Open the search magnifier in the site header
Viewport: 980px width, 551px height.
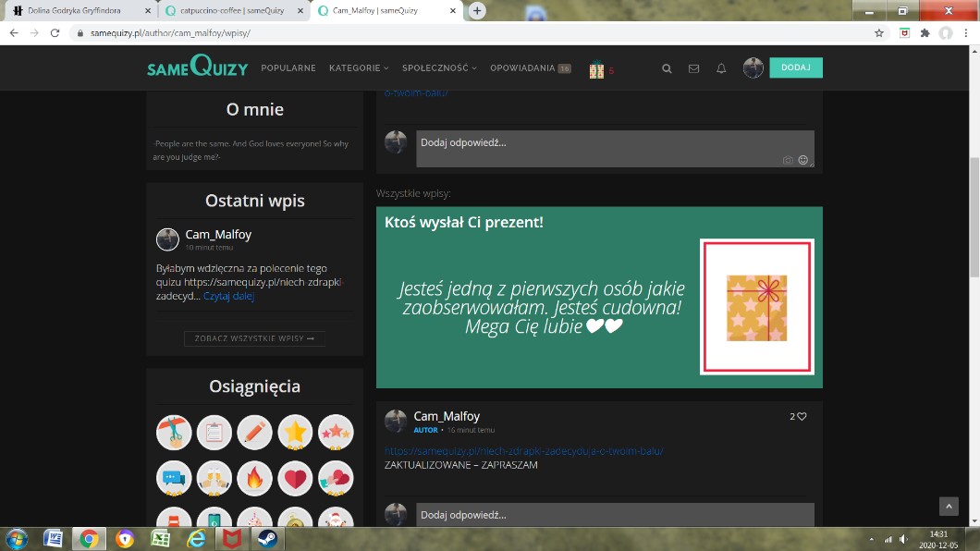(x=667, y=68)
